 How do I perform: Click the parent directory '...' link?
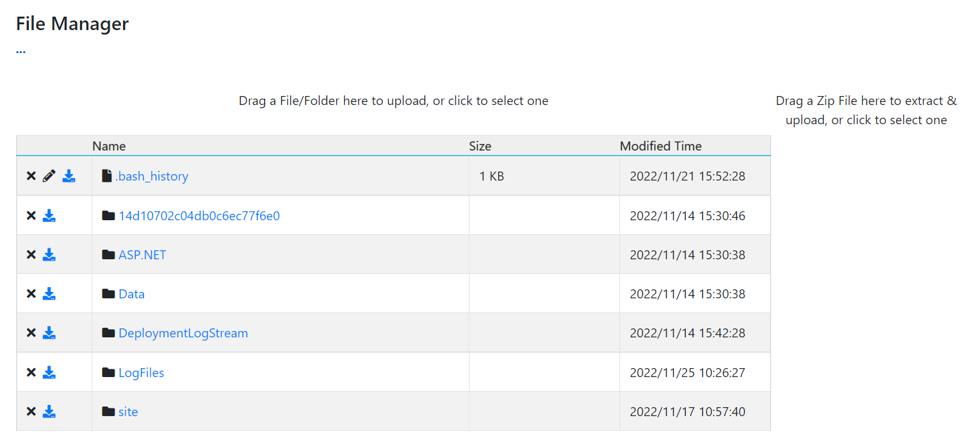click(x=20, y=51)
